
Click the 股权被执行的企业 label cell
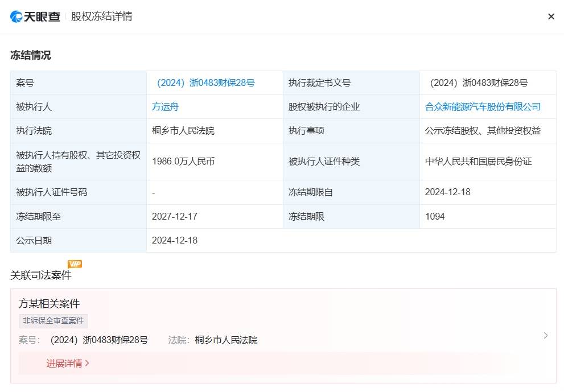coord(351,107)
